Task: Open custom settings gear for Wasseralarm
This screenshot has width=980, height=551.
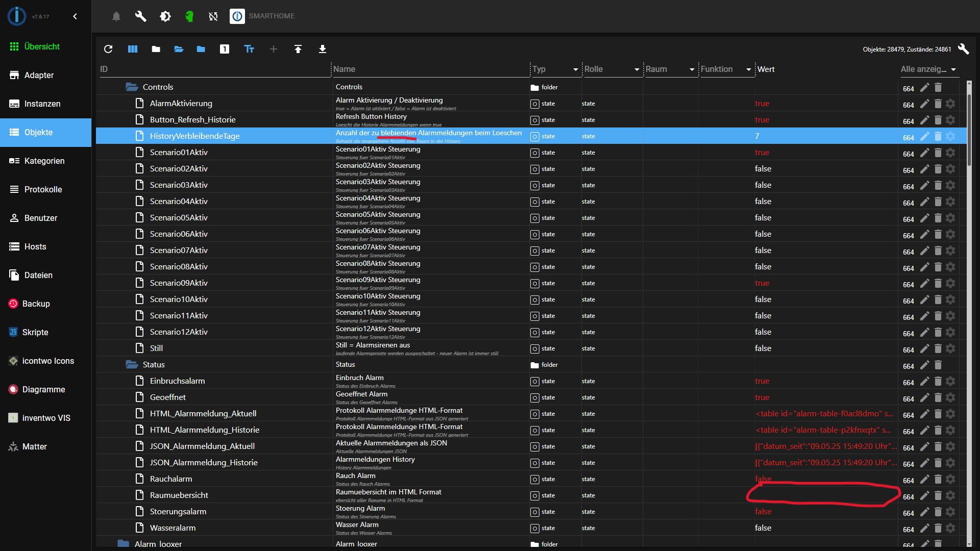Action: [950, 528]
